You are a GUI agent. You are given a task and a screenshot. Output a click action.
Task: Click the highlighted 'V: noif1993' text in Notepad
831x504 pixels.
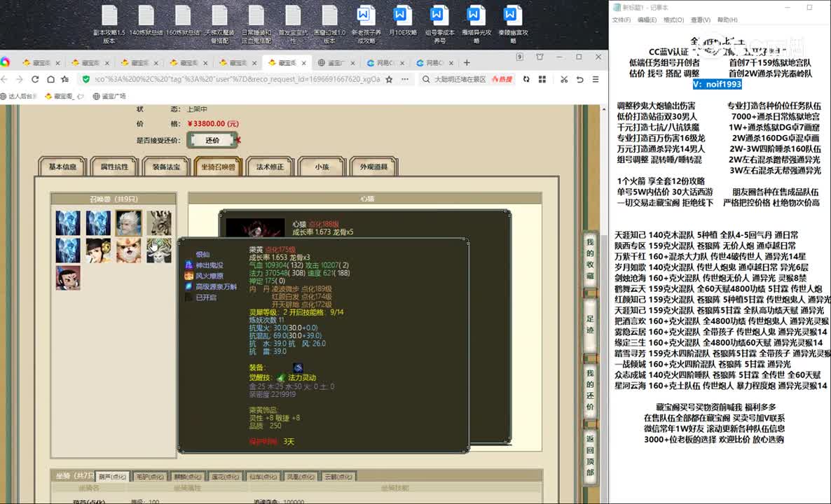coord(717,84)
